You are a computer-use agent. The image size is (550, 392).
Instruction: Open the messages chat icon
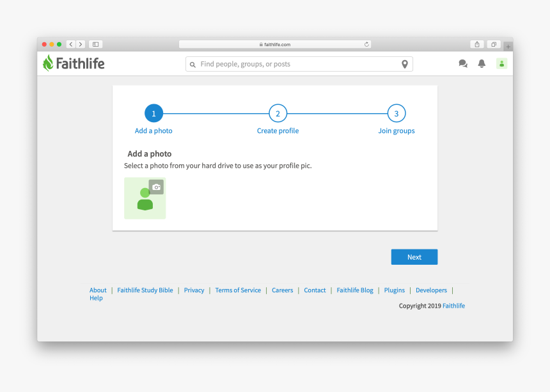tap(462, 63)
